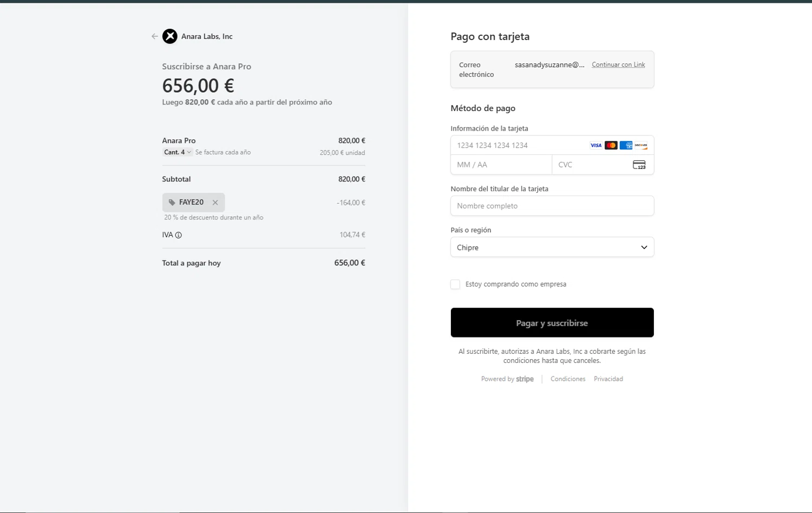Viewport: 812px width, 513px height.
Task: Remove the FAYE20 promo code
Action: [215, 203]
